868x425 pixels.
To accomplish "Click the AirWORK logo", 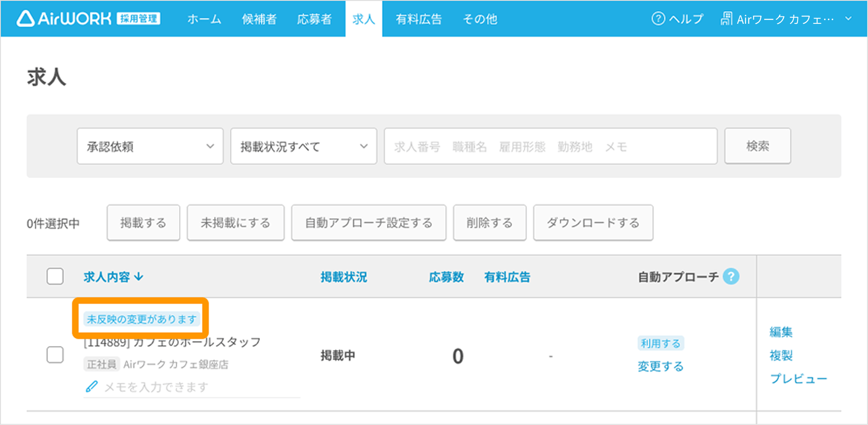I will [88, 19].
